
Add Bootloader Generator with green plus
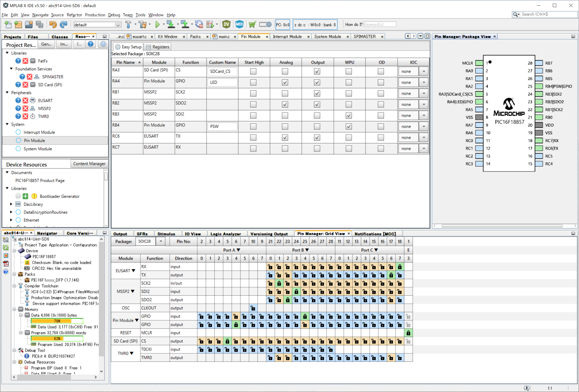26,196
